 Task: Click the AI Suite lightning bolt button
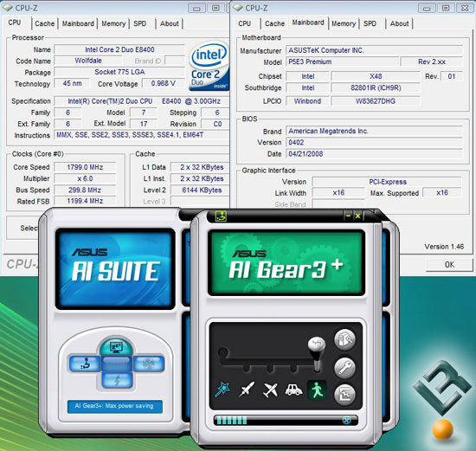(x=117, y=380)
